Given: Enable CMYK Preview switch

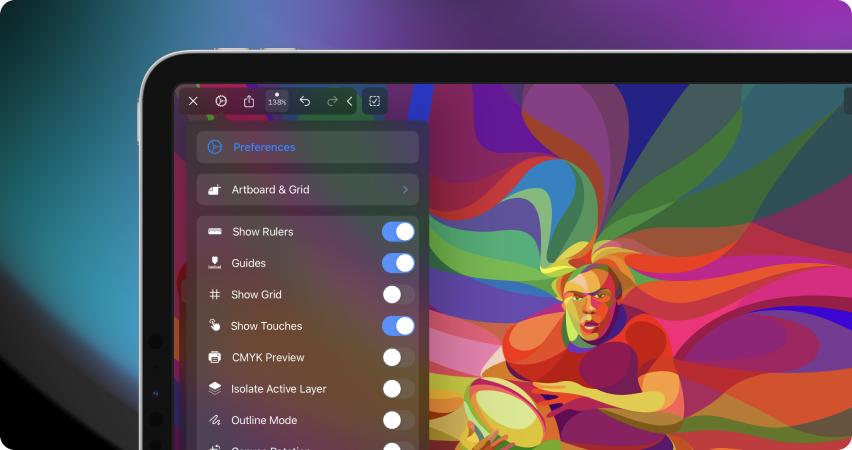Looking at the screenshot, I should coord(398,358).
